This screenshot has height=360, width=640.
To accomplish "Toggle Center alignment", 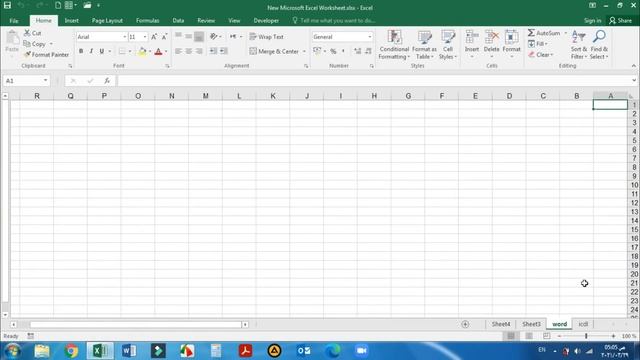I will click(x=189, y=51).
